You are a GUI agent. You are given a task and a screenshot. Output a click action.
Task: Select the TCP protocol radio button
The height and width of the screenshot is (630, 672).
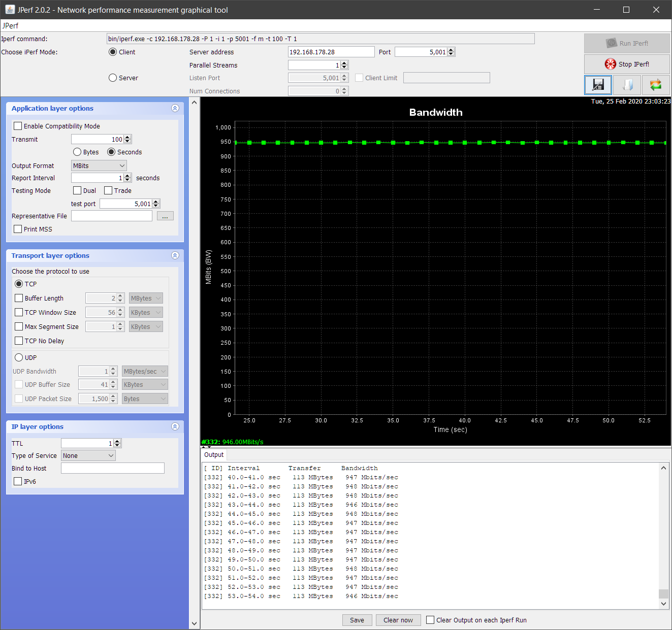[x=19, y=284]
